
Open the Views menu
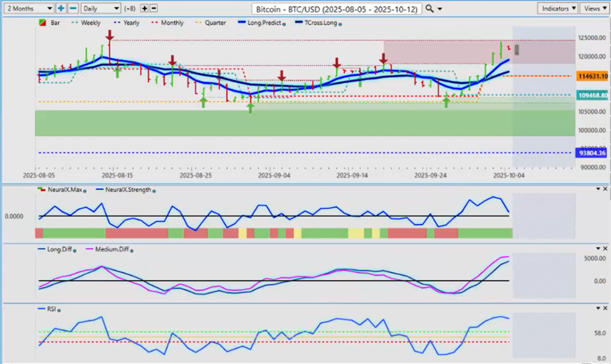click(594, 8)
